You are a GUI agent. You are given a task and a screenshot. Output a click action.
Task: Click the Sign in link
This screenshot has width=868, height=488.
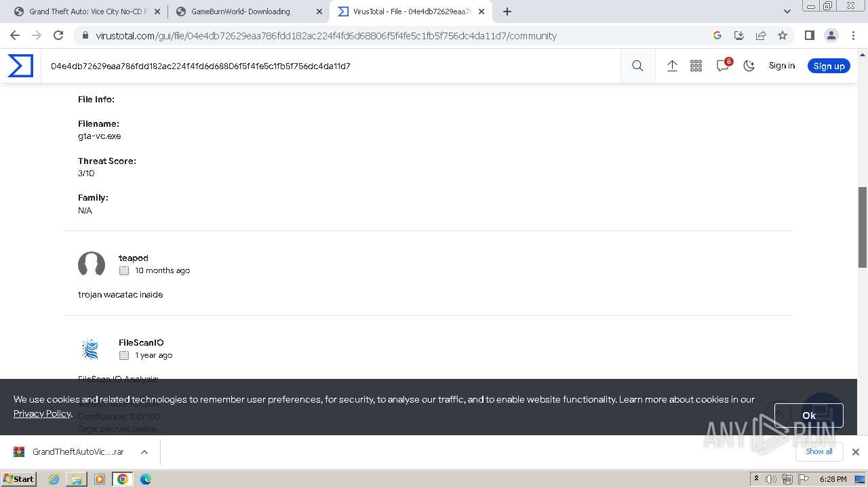point(781,66)
